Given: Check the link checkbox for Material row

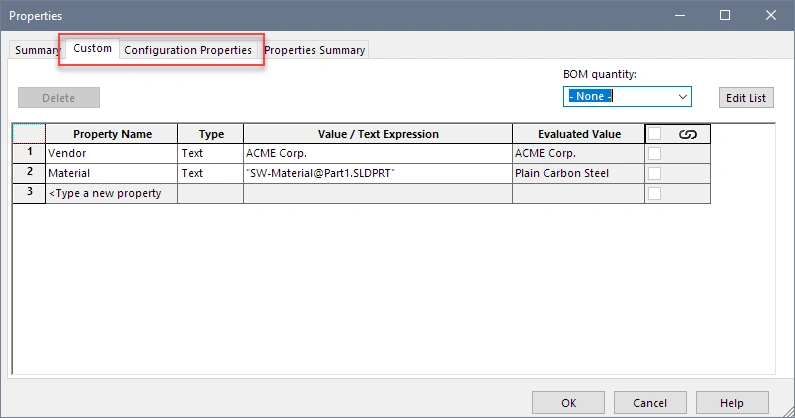Looking at the screenshot, I should pos(655,174).
